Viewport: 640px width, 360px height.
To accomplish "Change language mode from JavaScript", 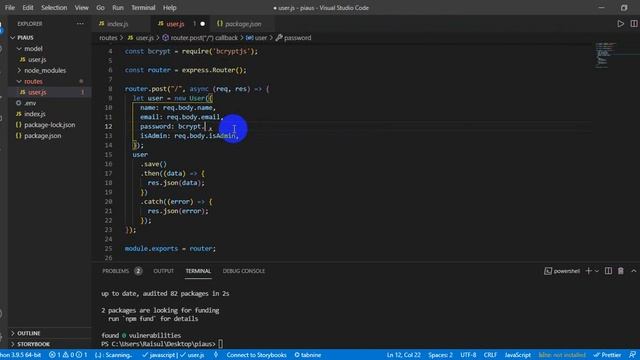I will click(518, 355).
